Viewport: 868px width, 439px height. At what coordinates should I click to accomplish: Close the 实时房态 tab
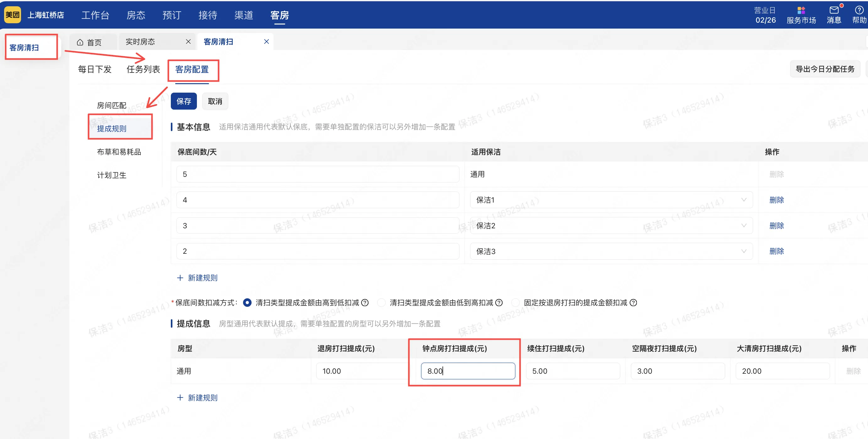pyautogui.click(x=188, y=41)
